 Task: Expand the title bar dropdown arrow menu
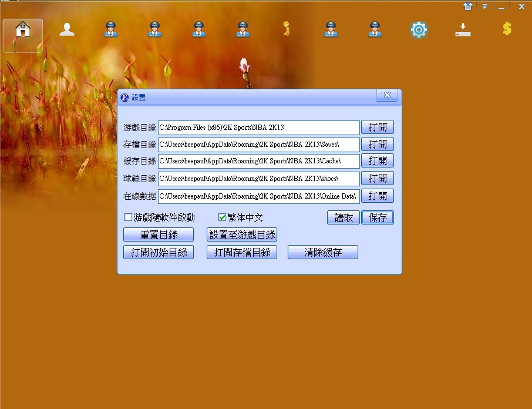pos(484,6)
